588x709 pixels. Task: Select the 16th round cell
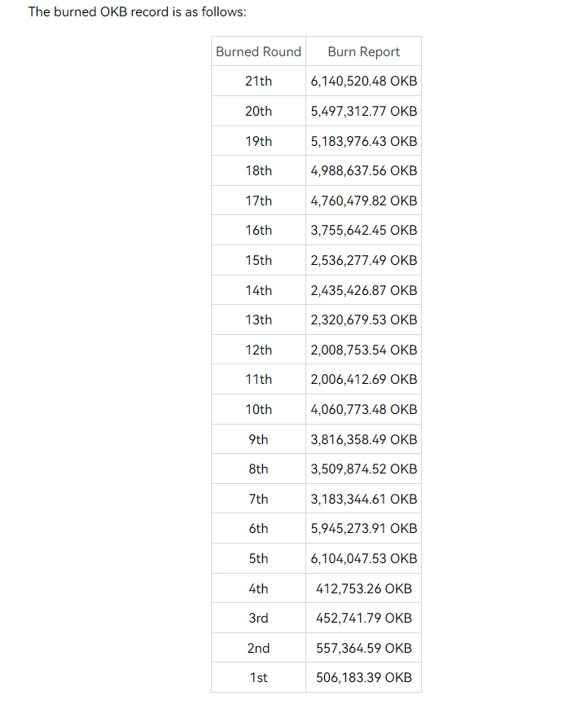(258, 231)
